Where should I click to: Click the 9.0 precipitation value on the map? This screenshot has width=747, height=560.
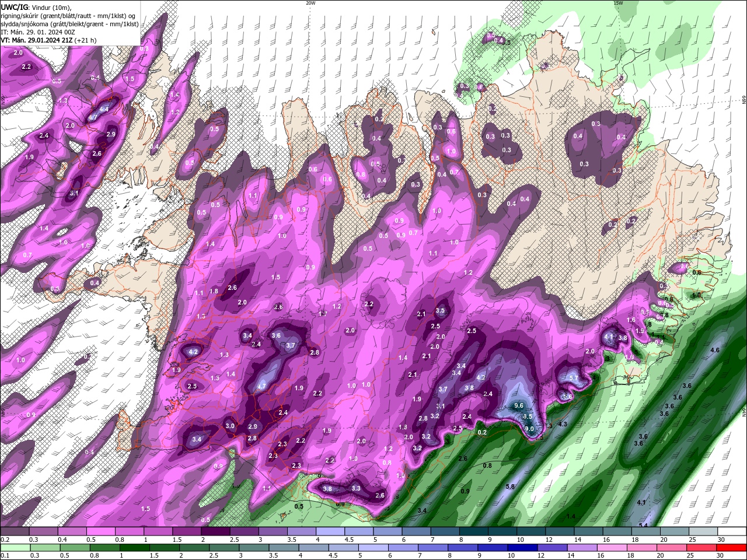coord(529,429)
